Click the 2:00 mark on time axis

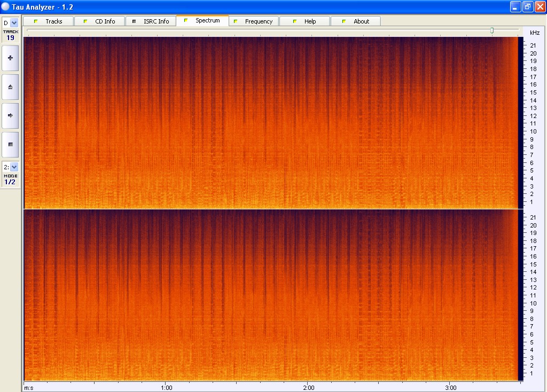click(x=308, y=387)
